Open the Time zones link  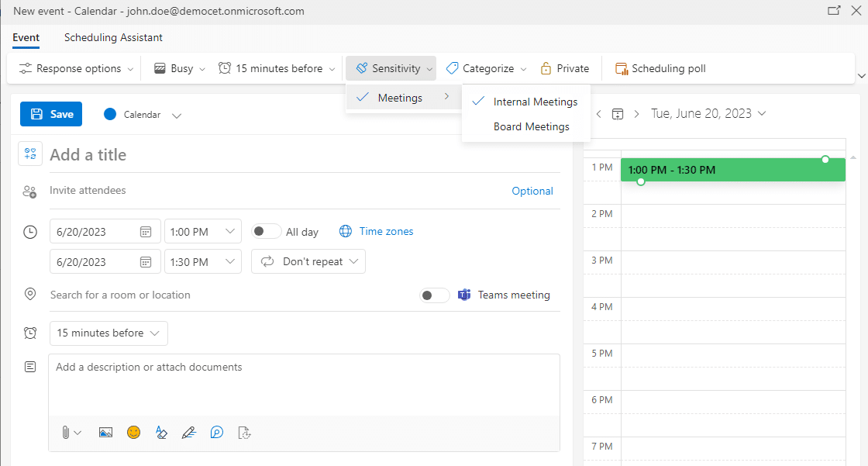pyautogui.click(x=385, y=232)
